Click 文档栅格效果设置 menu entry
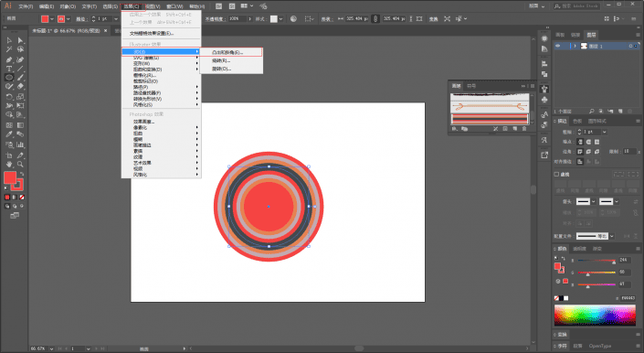Screen dimensions: 644x353 coord(152,33)
